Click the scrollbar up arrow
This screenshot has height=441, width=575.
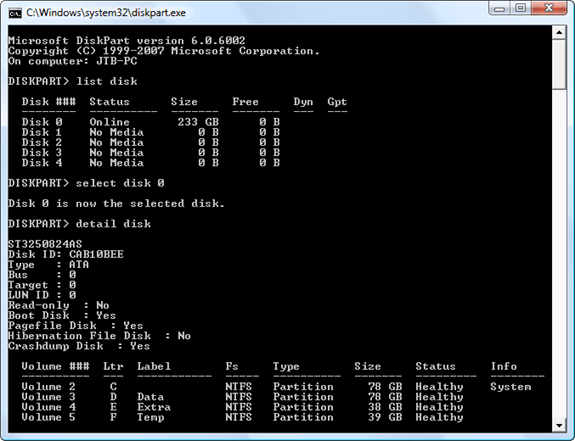click(x=559, y=33)
